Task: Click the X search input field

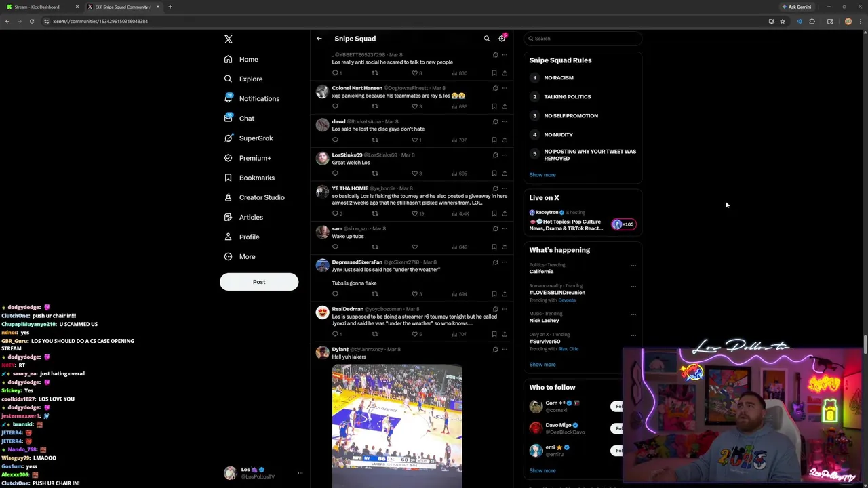Action: point(583,39)
